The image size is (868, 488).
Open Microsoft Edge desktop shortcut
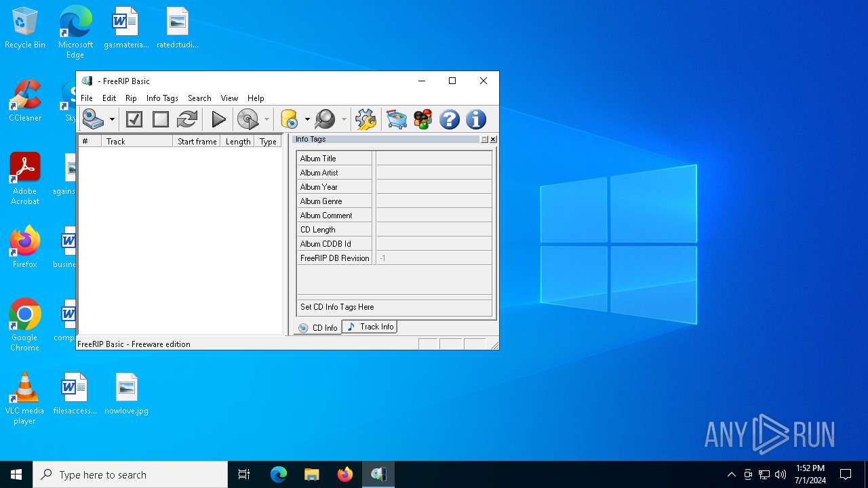pyautogui.click(x=75, y=33)
